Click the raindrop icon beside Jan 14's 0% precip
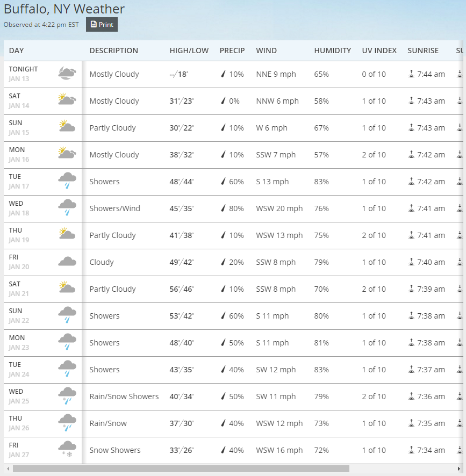Image resolution: width=466 pixels, height=476 pixels. (223, 101)
